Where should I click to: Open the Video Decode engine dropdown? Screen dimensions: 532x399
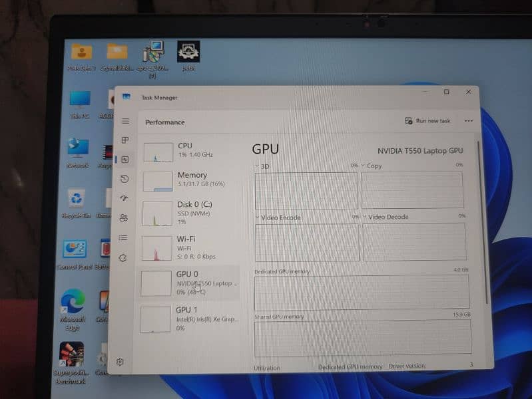365,216
